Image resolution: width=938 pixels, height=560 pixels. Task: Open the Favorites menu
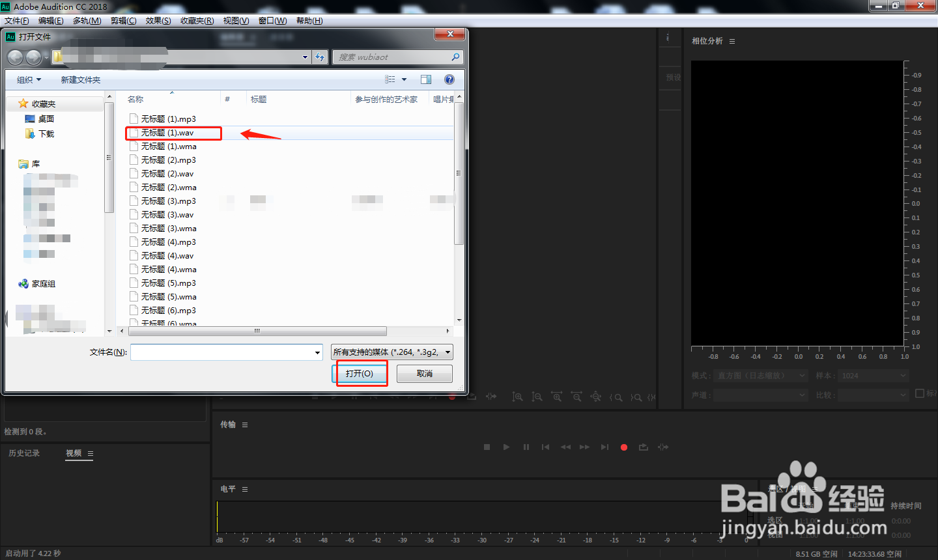tap(197, 21)
